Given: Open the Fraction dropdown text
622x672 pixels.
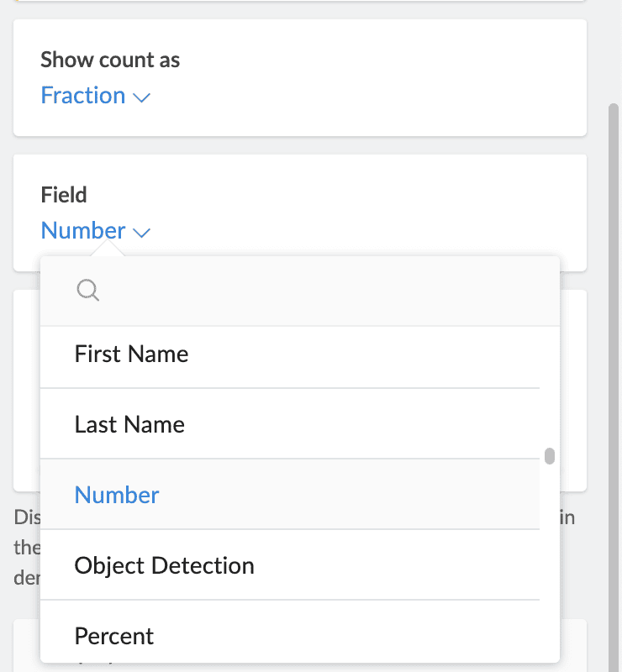Looking at the screenshot, I should [83, 96].
